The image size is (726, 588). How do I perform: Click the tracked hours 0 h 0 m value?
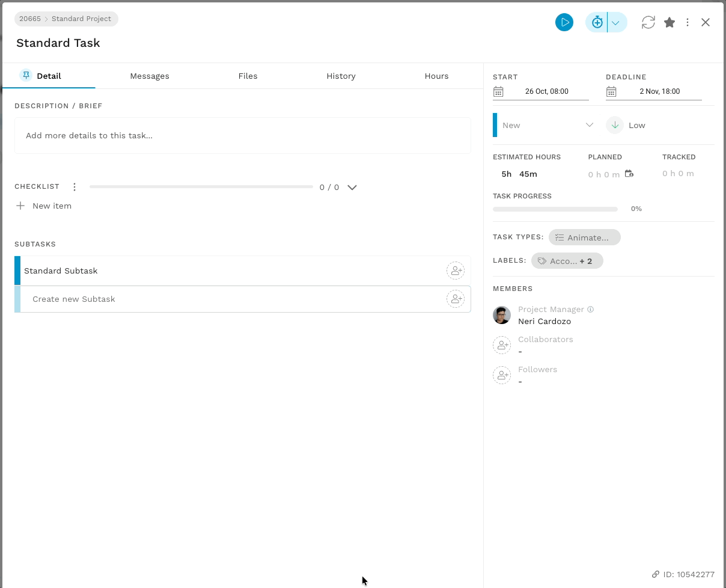(x=678, y=173)
